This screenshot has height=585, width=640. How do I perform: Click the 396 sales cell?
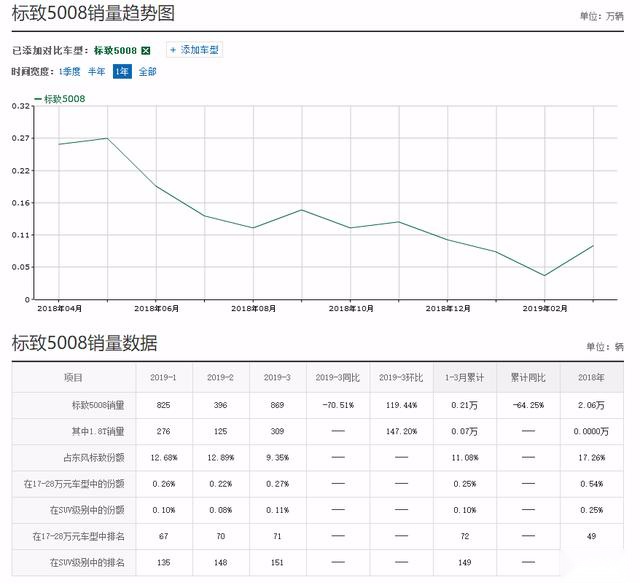click(x=220, y=405)
